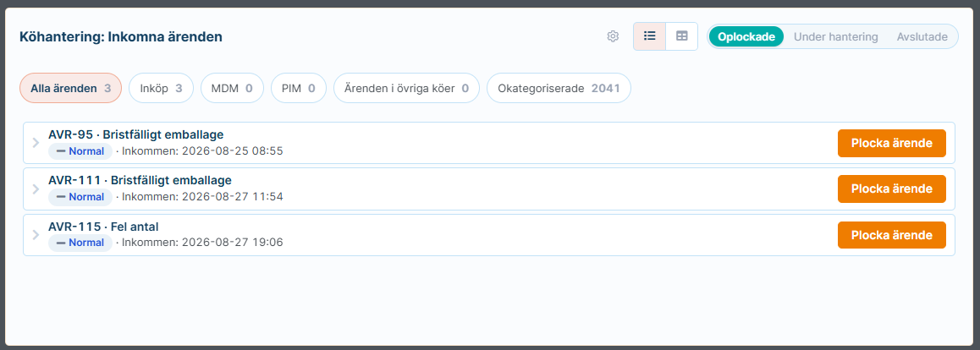This screenshot has height=350, width=980.
Task: Switch to card grid view icon
Action: point(682,36)
